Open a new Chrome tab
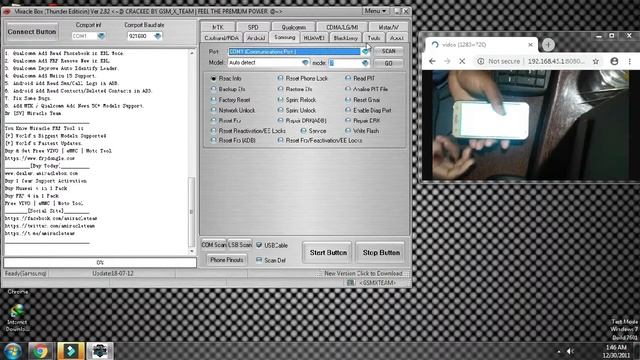This screenshot has width=640, height=360. click(548, 44)
